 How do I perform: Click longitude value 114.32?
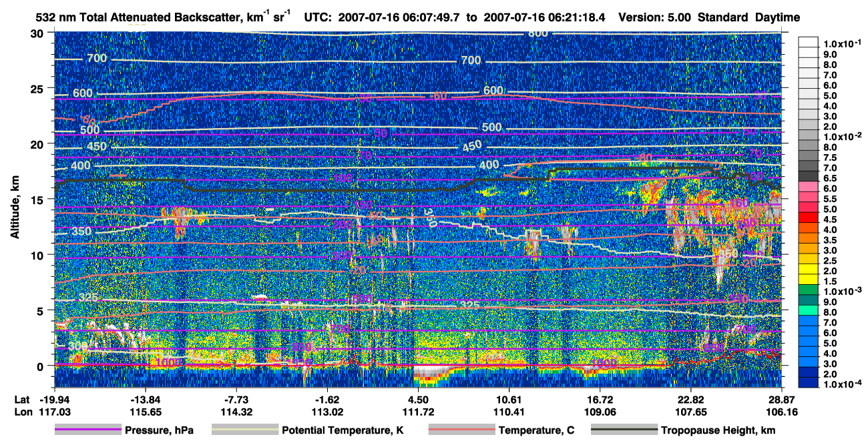(236, 412)
